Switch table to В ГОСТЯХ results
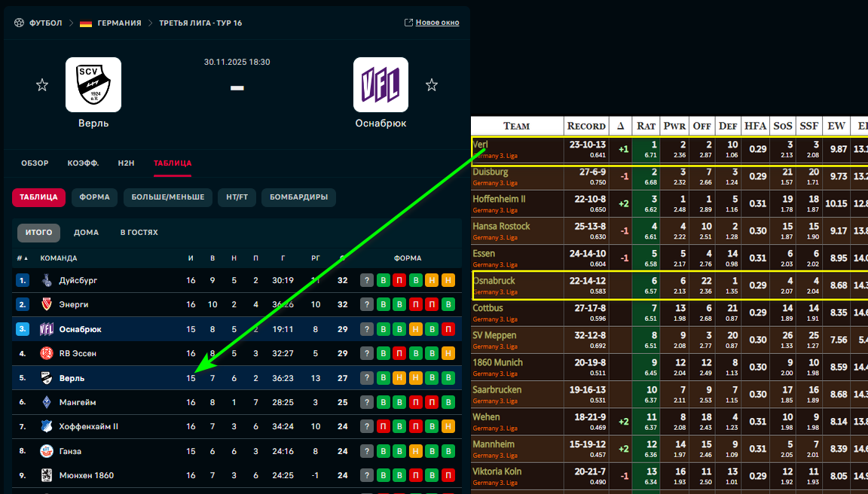Screen dimensions: 868x494 click(139, 233)
